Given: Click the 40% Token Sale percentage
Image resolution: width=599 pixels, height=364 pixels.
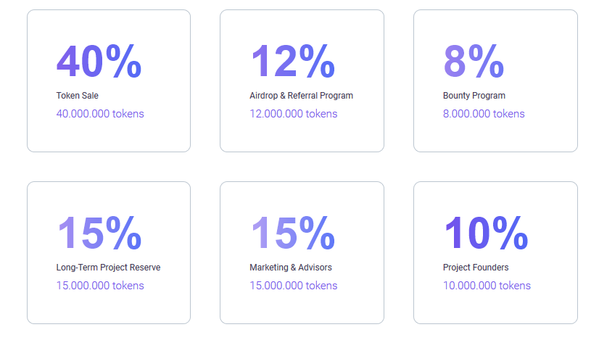Looking at the screenshot, I should click(99, 62).
